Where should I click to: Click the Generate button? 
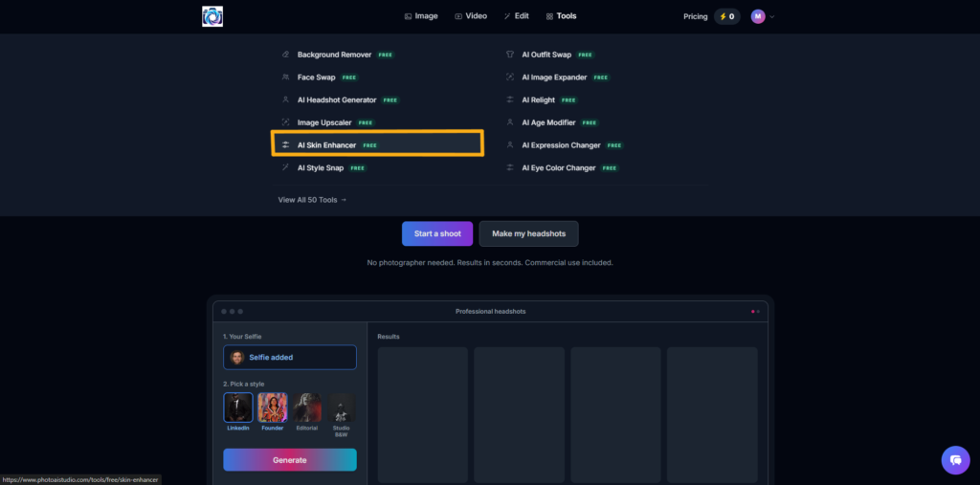290,460
